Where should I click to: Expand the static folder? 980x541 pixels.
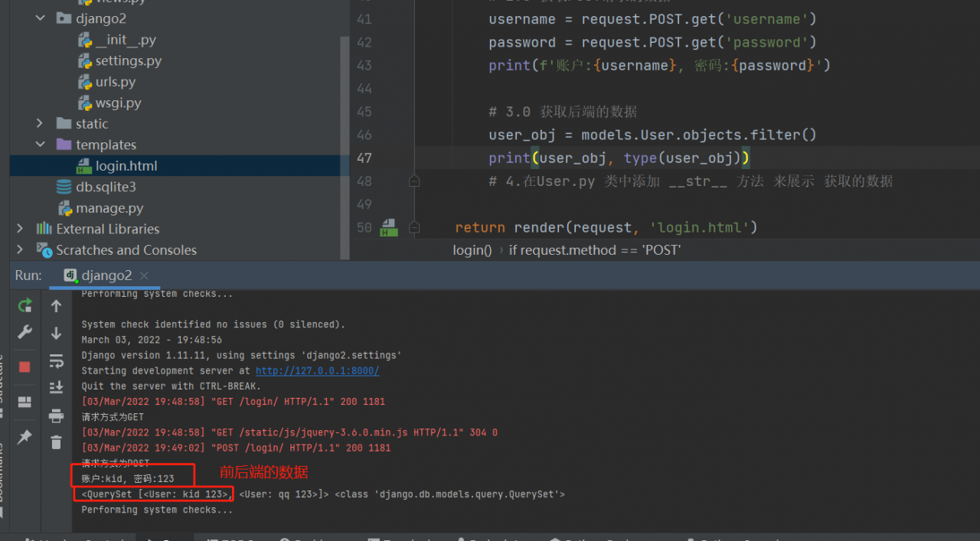point(41,123)
